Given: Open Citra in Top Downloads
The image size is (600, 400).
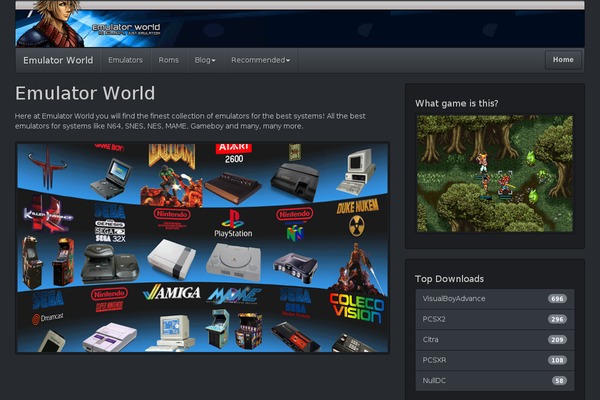Looking at the screenshot, I should pos(495,340).
